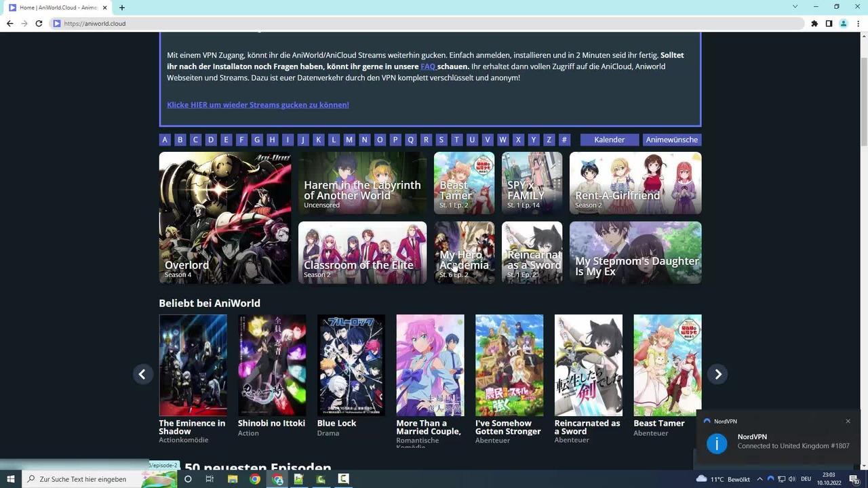Reload the page with the refresh icon
Image resolution: width=868 pixels, height=488 pixels.
39,23
